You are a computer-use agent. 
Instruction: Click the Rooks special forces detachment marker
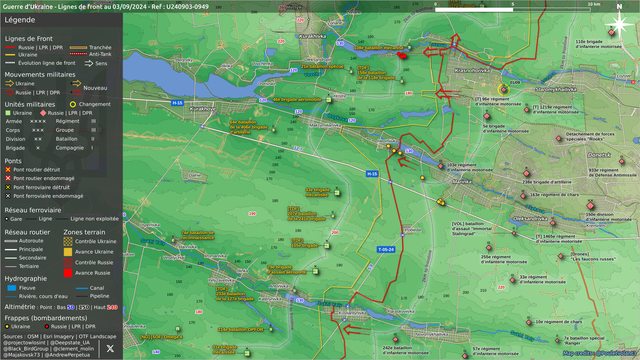(x=559, y=139)
